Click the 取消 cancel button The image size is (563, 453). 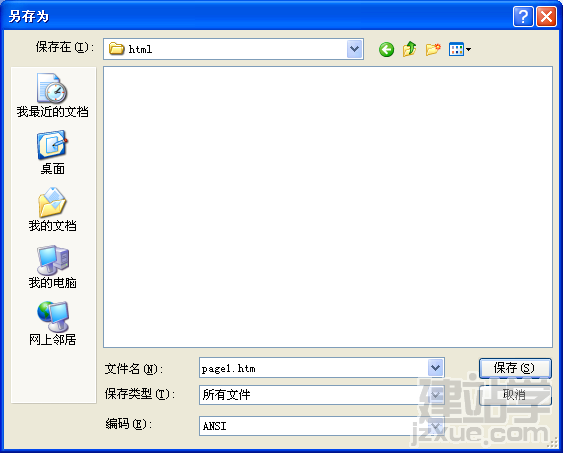click(515, 395)
